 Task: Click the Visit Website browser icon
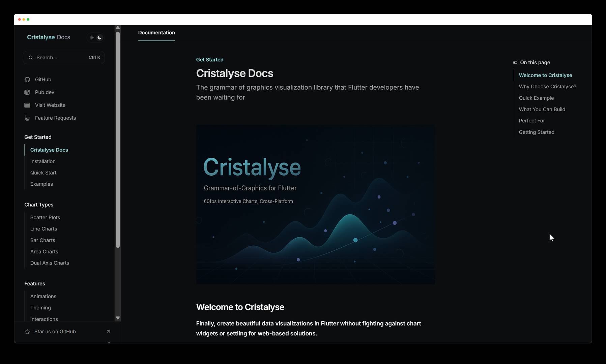tap(27, 105)
